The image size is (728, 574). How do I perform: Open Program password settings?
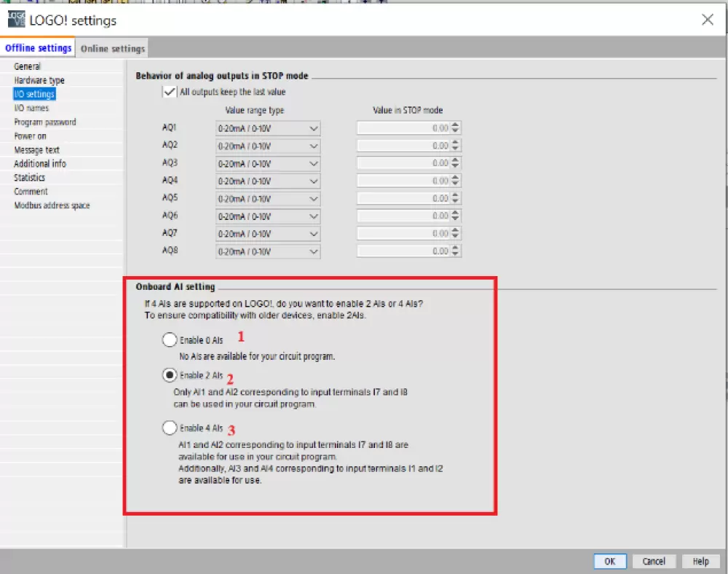click(x=45, y=122)
